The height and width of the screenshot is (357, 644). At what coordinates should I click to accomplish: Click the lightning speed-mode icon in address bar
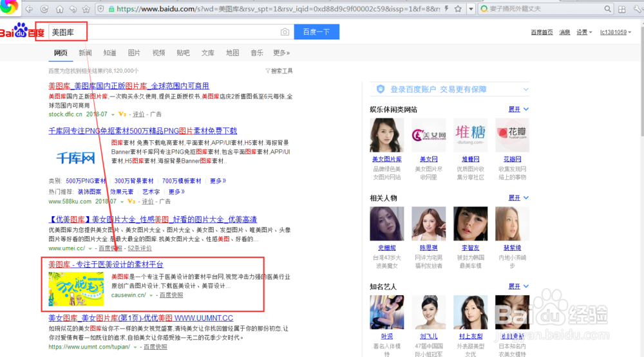[x=446, y=8]
